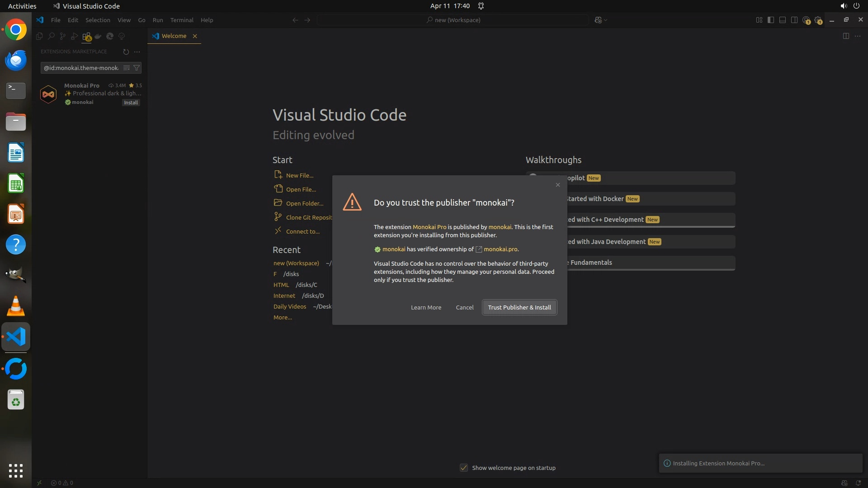Viewport: 868px width, 488px height.
Task: Open the Docker activity bar icon
Action: point(98,36)
